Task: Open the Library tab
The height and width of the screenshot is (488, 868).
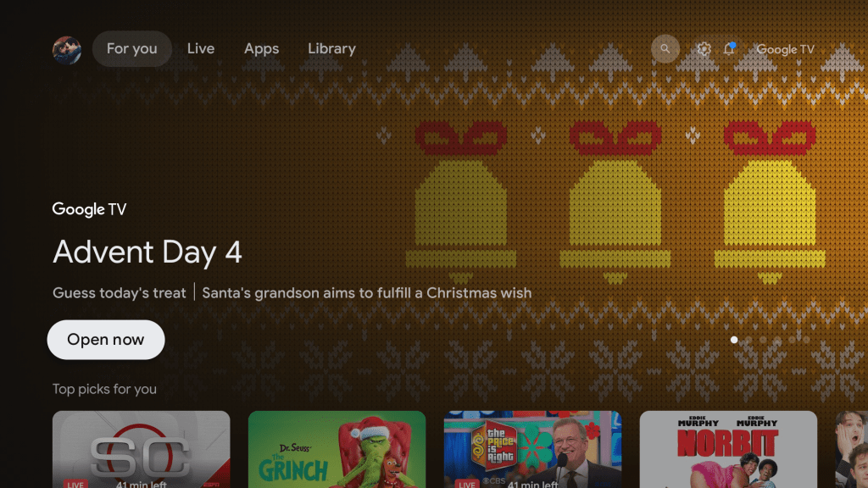Action: pos(331,48)
